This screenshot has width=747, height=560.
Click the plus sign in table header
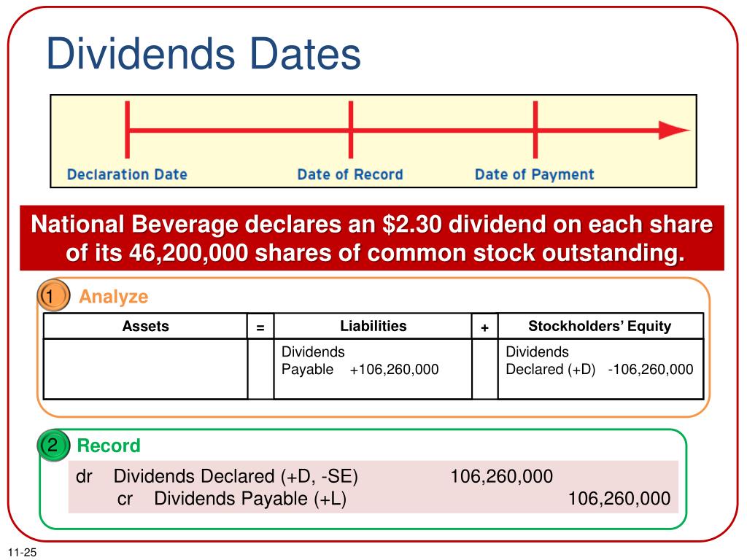(485, 327)
